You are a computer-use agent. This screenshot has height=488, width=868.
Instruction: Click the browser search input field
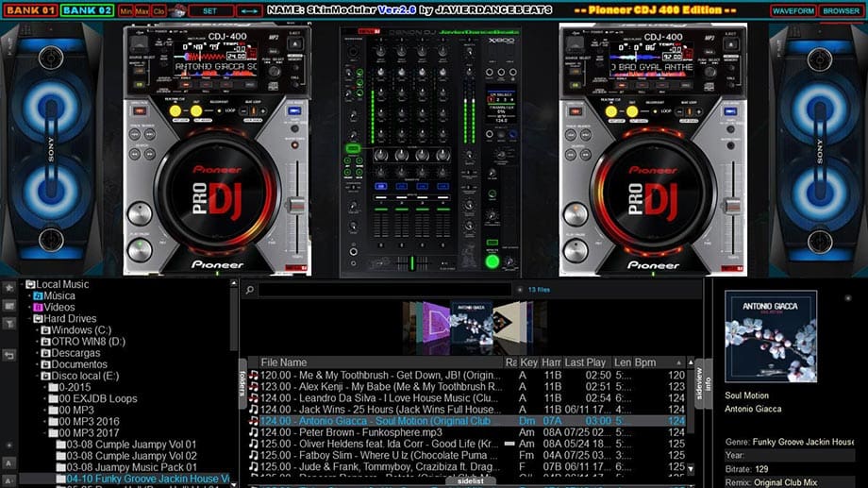[385, 290]
